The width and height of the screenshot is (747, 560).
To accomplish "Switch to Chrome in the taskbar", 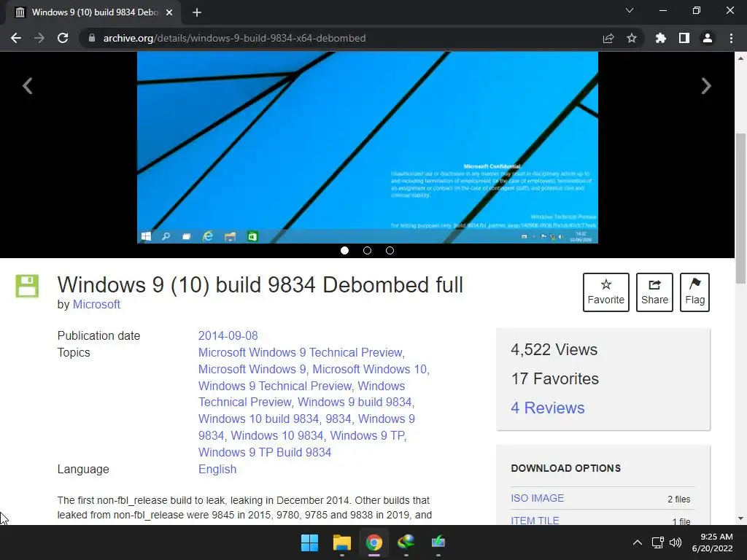I will pos(374,542).
